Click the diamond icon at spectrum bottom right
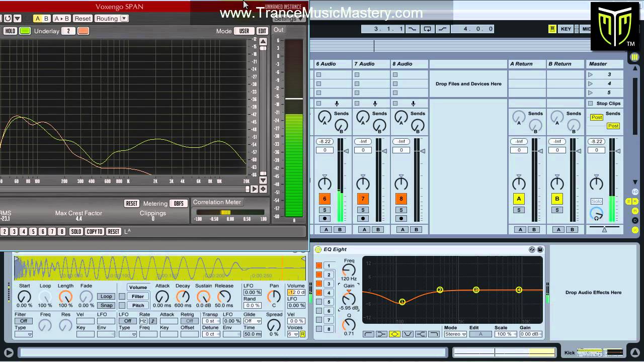Viewport: 644px width, 362px height. coord(263,189)
